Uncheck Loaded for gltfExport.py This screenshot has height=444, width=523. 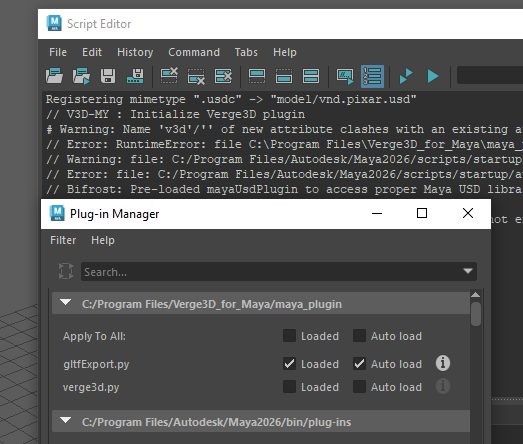(x=289, y=364)
